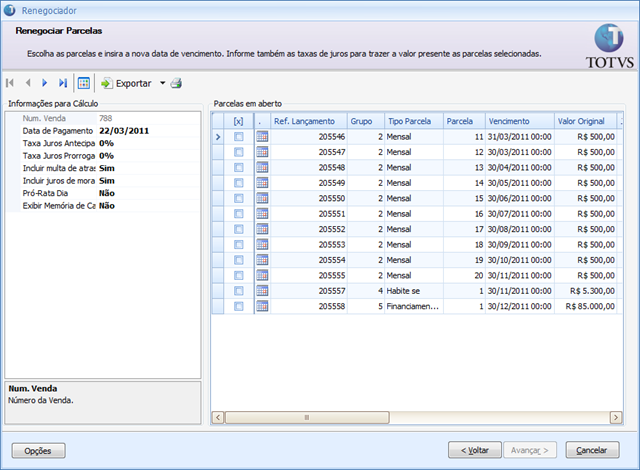
Task: Check the box for lançamento 205553
Action: point(239,244)
